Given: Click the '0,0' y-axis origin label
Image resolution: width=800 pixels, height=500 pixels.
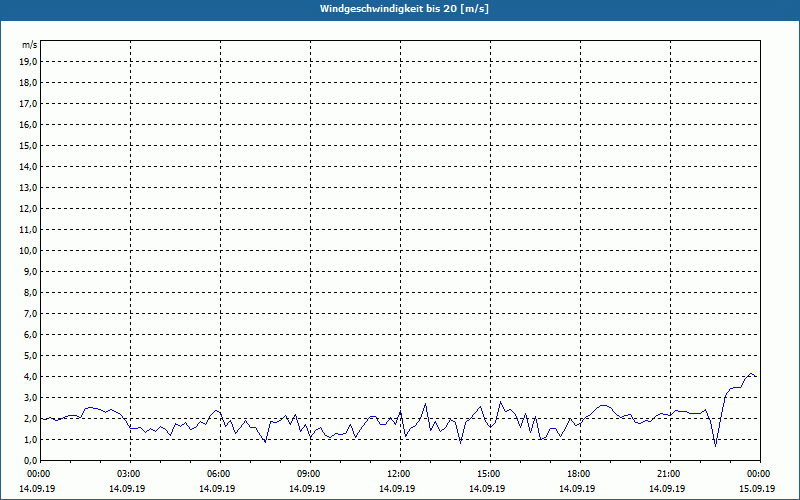Looking at the screenshot, I should tap(31, 460).
